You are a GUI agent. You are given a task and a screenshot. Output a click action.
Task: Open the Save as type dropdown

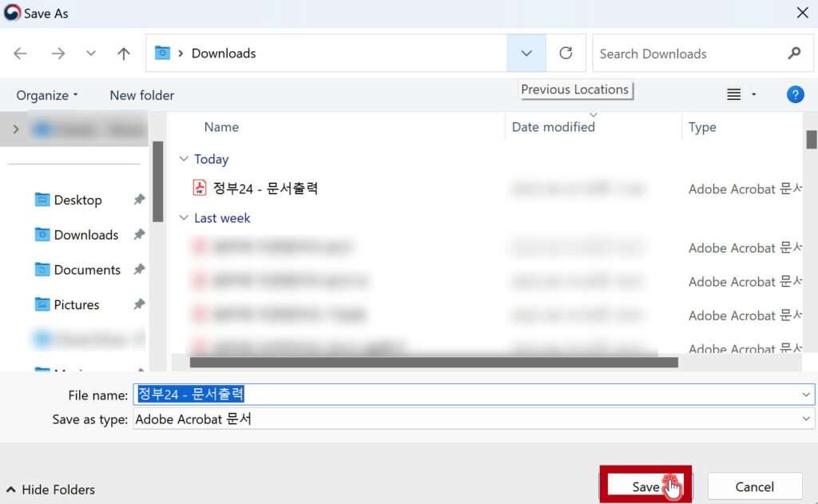805,419
